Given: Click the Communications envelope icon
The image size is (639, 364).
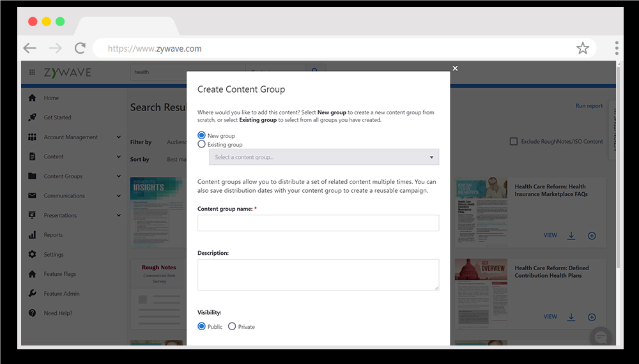Looking at the screenshot, I should pos(32,195).
